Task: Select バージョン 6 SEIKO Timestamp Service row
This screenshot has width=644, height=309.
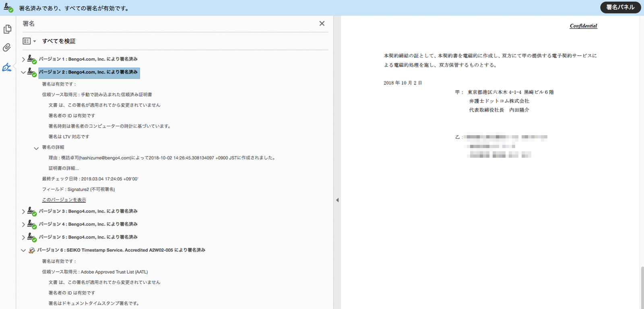Action: (121, 250)
